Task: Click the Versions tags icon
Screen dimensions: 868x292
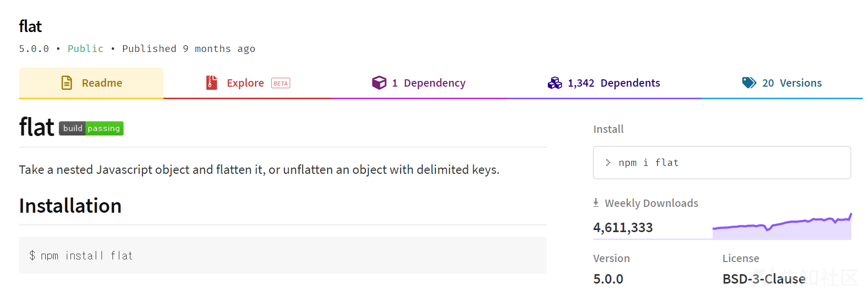Action: coord(749,82)
